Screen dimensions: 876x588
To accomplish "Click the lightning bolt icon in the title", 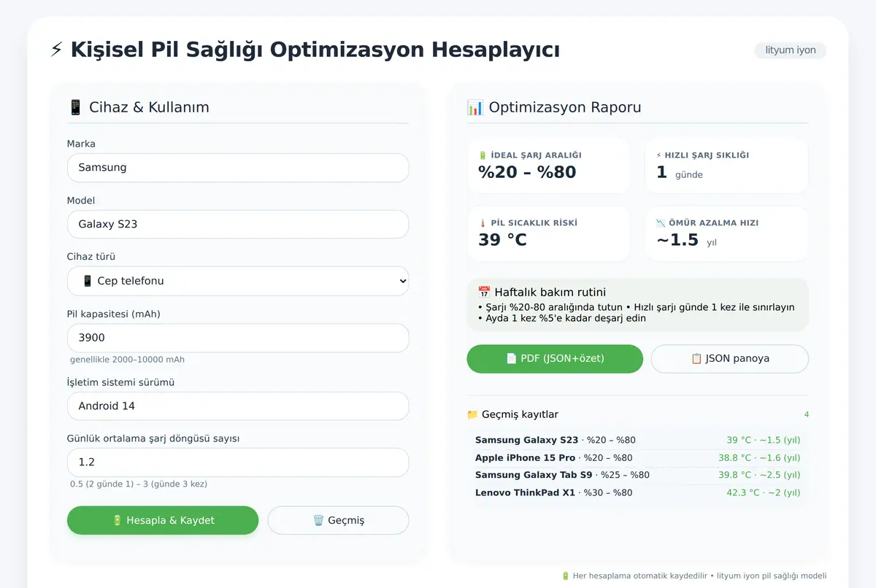I will click(x=56, y=50).
